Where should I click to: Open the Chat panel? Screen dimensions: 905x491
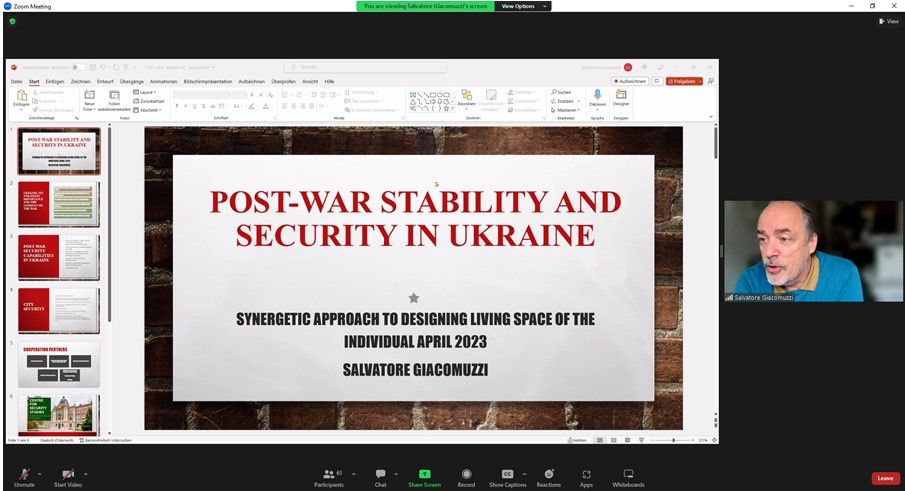coord(380,474)
